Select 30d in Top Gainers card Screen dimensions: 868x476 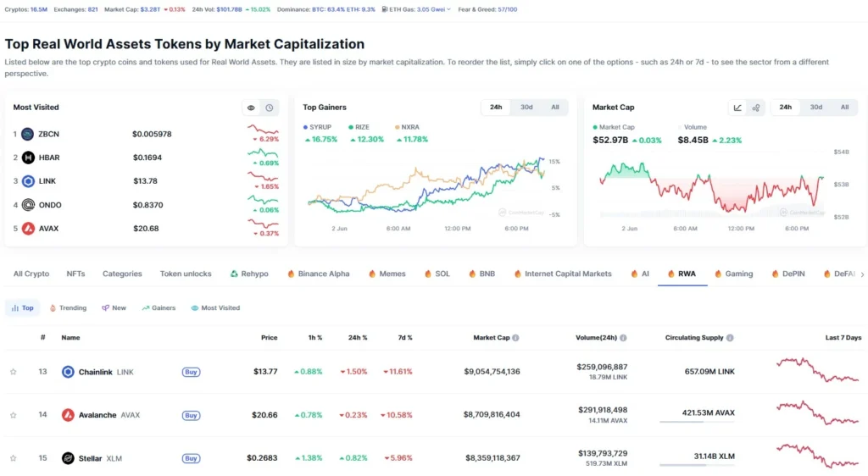coord(526,108)
